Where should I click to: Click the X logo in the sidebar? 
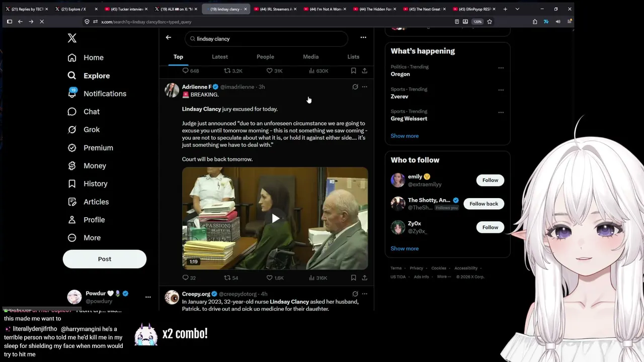[x=72, y=38]
